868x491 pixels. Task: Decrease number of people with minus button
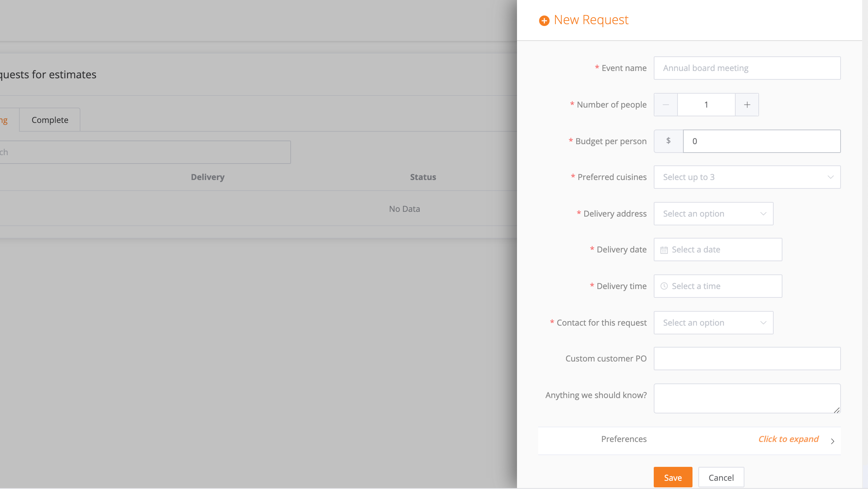point(665,105)
